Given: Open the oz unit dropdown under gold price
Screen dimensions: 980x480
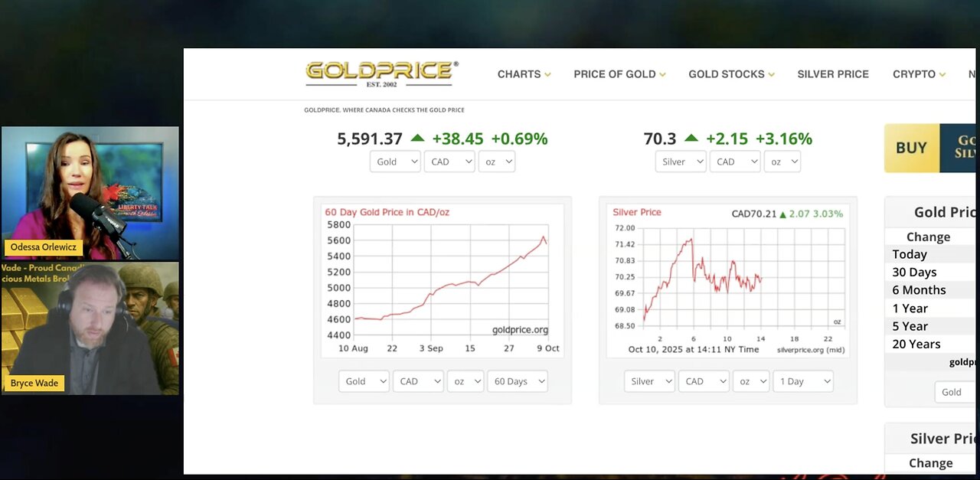Looking at the screenshot, I should click(x=497, y=162).
